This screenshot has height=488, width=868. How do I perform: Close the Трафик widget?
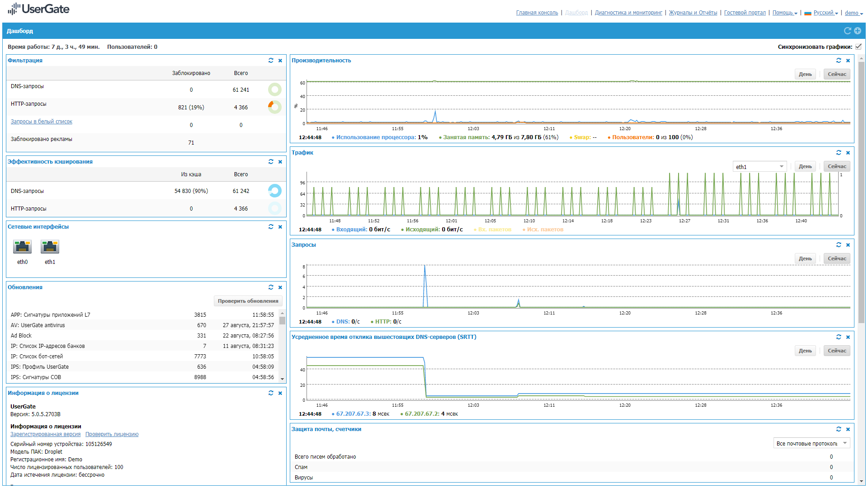click(x=848, y=153)
